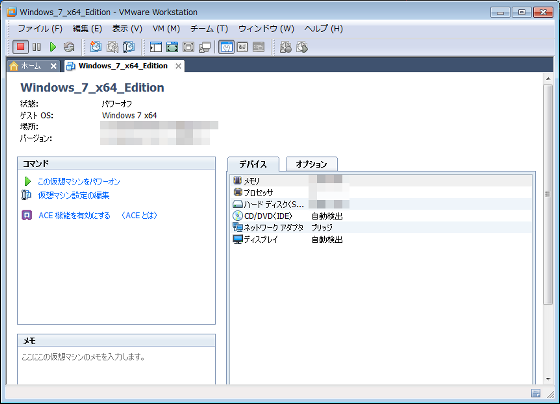Select the Windows_7_x64_Edition tab

pos(123,66)
